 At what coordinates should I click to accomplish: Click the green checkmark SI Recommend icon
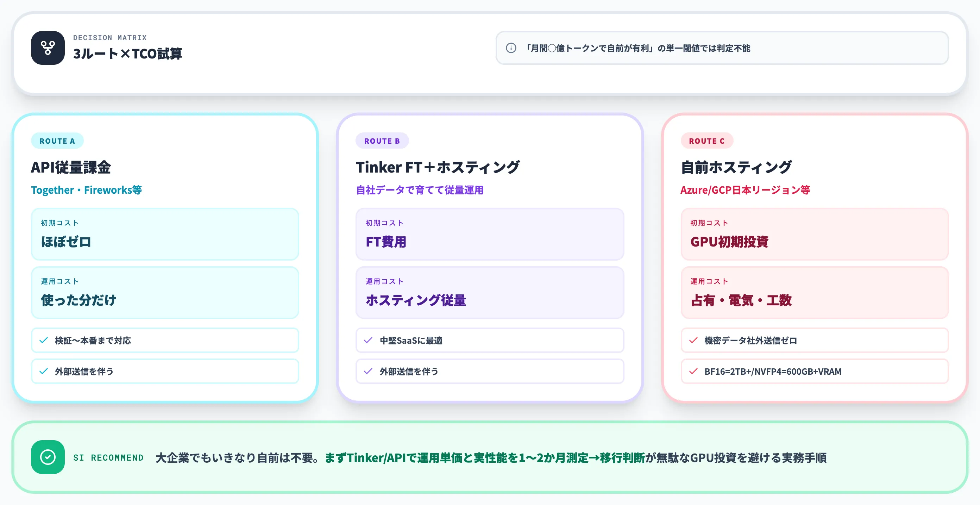coord(48,457)
